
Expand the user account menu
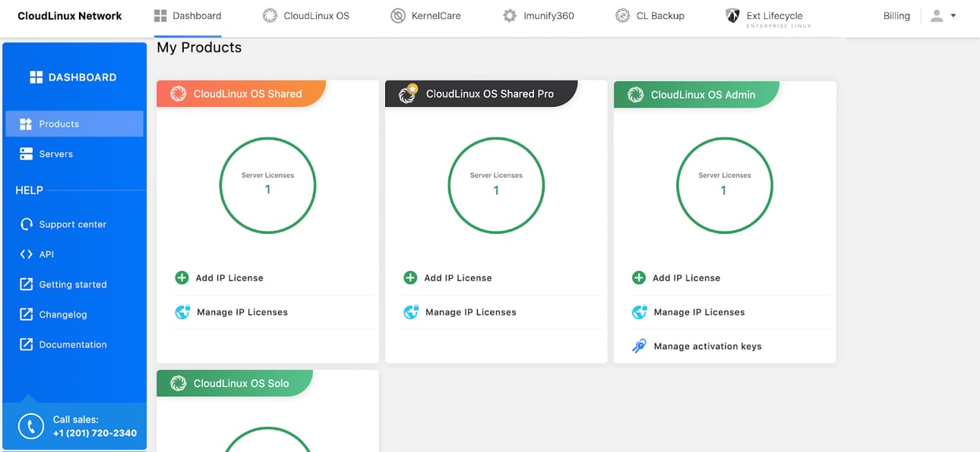click(x=942, y=15)
